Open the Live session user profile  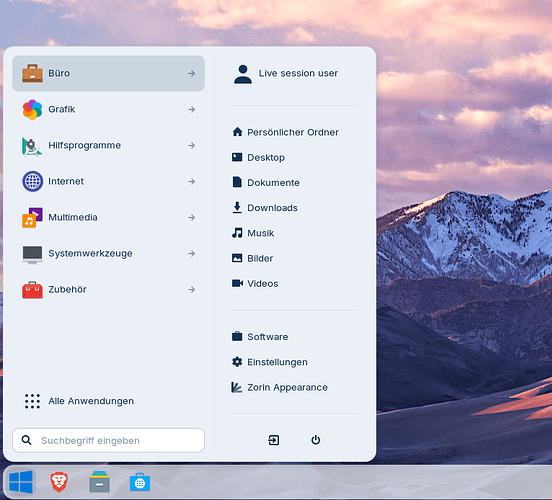[x=286, y=74]
